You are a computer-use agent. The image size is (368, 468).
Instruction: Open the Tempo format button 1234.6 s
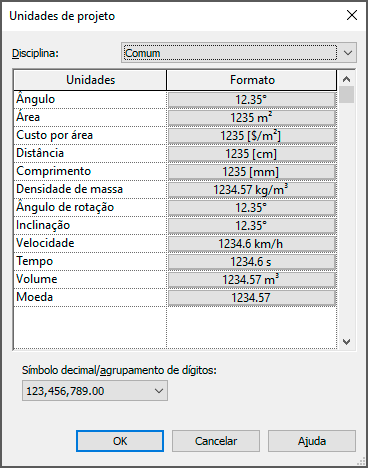252,262
